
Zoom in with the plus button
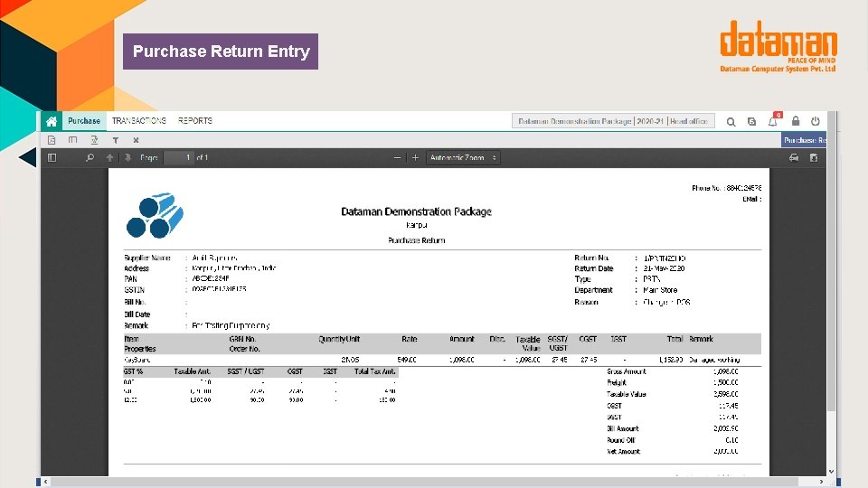coord(415,157)
